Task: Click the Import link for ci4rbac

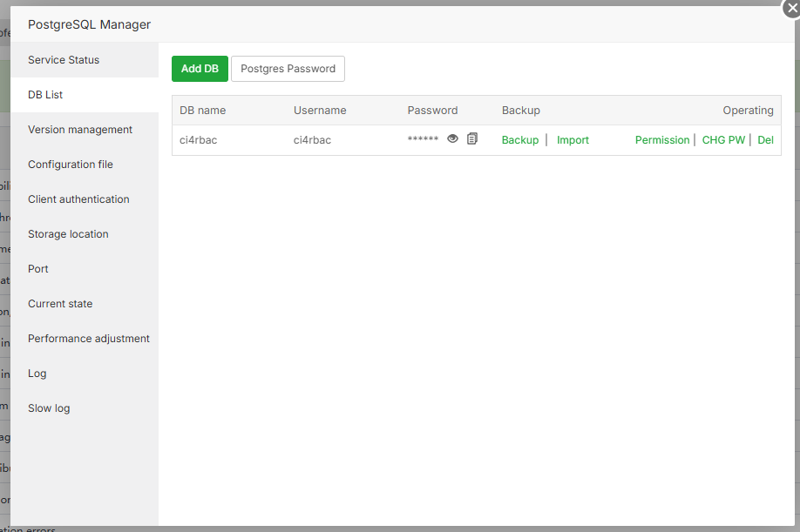Action: point(573,139)
